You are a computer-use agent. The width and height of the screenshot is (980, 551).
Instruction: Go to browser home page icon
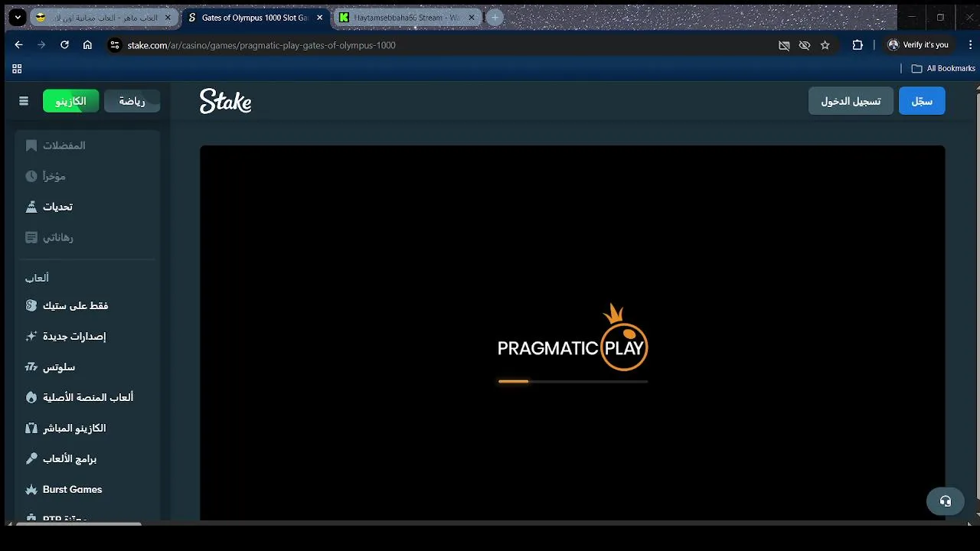point(87,45)
